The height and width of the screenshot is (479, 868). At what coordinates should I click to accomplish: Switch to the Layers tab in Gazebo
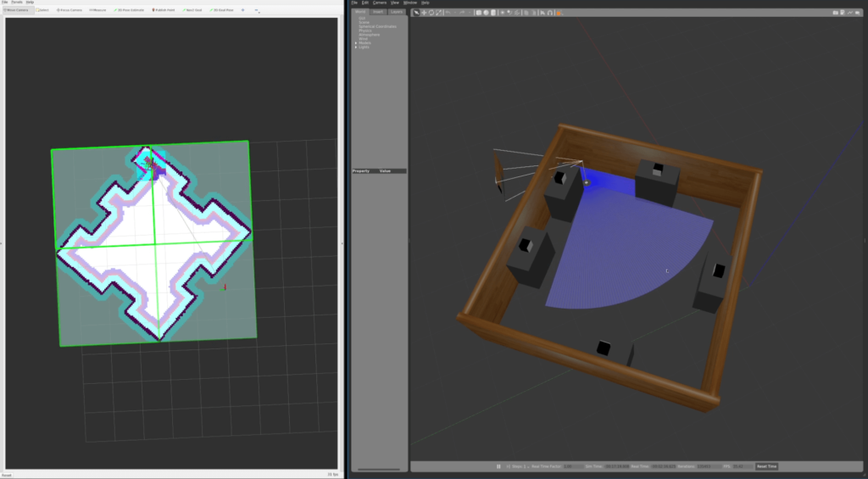click(397, 12)
